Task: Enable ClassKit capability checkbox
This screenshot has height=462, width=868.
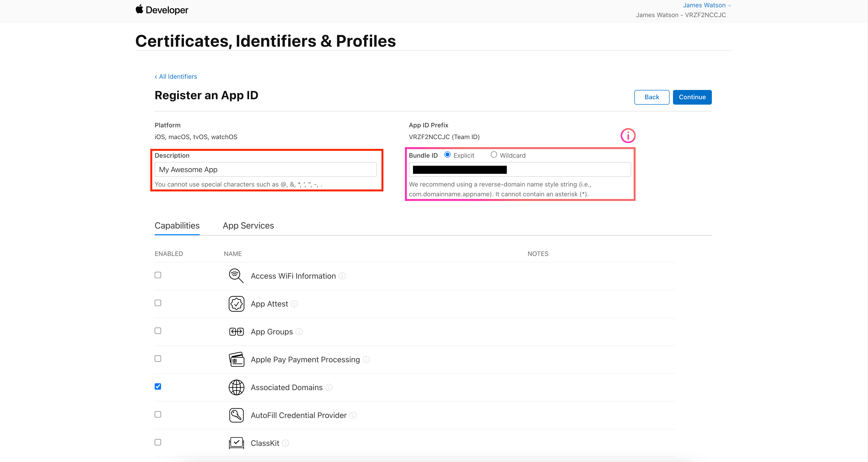Action: (158, 442)
